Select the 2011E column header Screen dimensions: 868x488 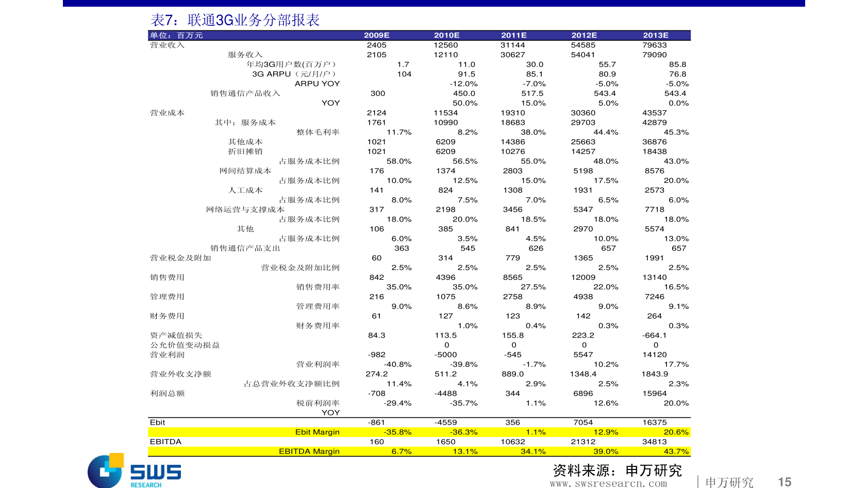click(x=514, y=36)
